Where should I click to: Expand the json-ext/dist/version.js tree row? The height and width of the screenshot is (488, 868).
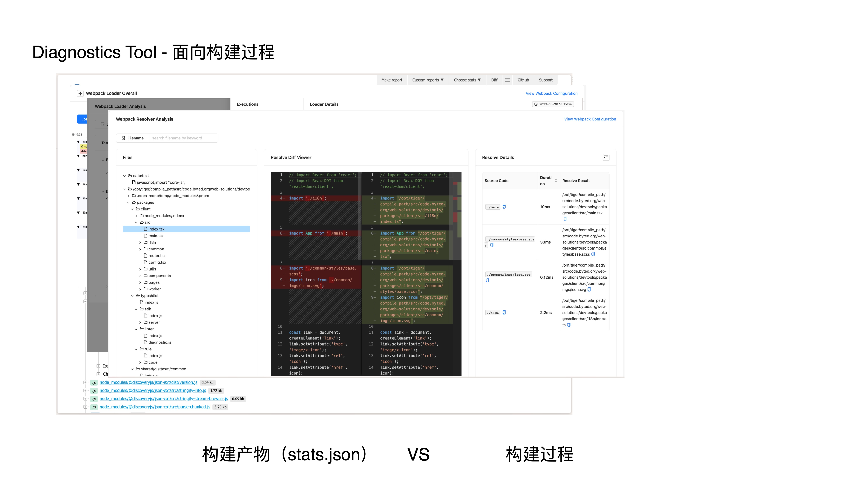pos(85,383)
